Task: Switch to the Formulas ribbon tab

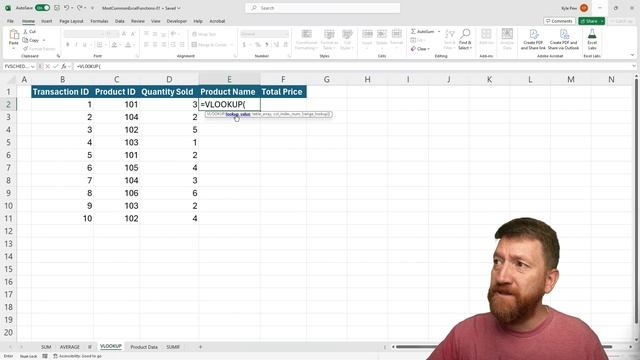Action: click(99, 21)
